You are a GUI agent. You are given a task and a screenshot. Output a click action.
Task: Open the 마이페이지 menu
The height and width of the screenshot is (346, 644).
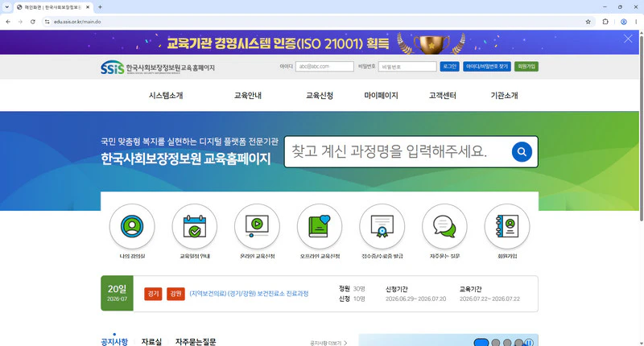point(381,95)
